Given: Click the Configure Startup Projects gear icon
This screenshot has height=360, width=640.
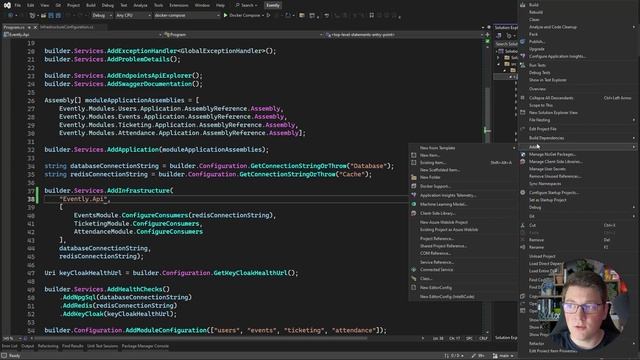Looking at the screenshot, I should coord(523,193).
